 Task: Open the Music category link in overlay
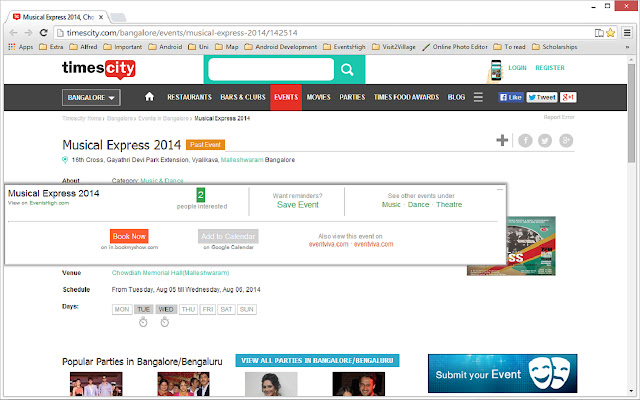pos(391,204)
